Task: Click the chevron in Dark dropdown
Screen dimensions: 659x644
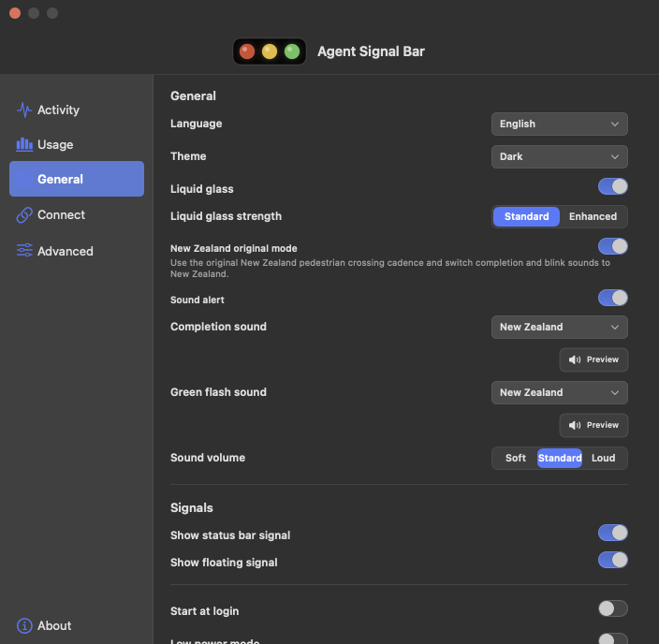Action: pyautogui.click(x=614, y=157)
